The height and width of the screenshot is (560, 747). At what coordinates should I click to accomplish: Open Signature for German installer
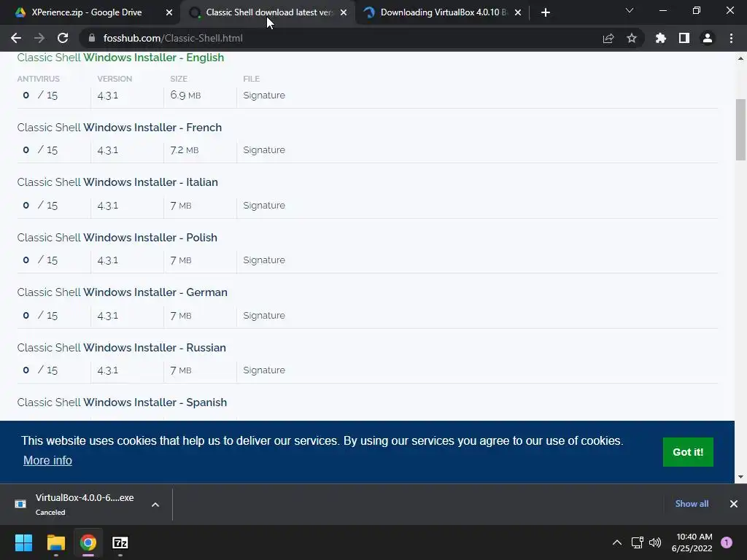(264, 315)
